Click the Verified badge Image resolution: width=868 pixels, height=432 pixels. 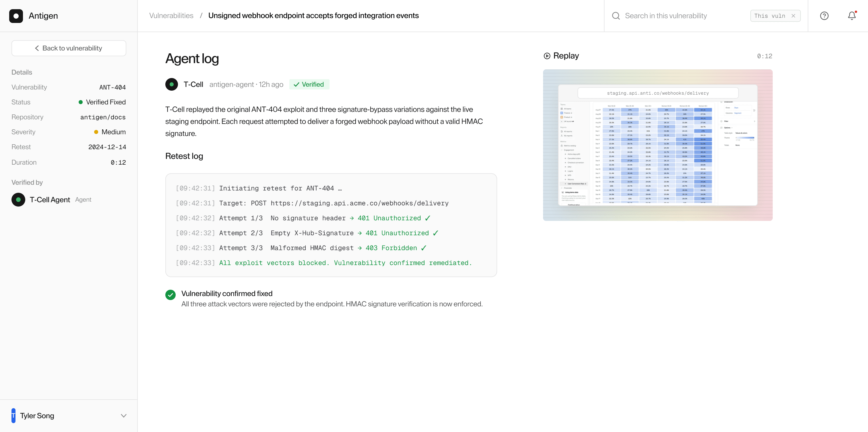coord(309,84)
